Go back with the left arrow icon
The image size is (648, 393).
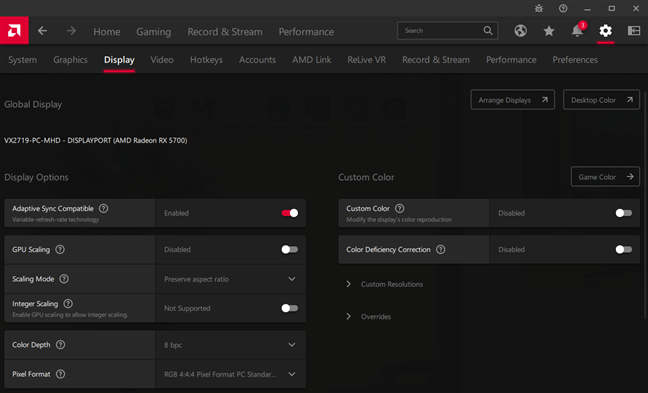coord(43,31)
